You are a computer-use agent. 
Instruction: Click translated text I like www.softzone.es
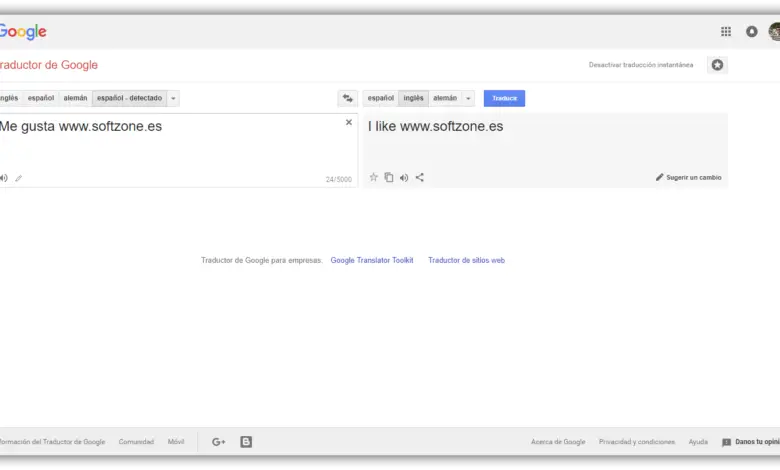coord(435,126)
